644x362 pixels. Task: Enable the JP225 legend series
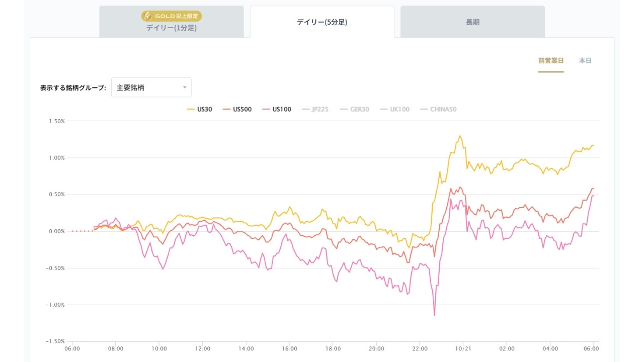pos(315,109)
